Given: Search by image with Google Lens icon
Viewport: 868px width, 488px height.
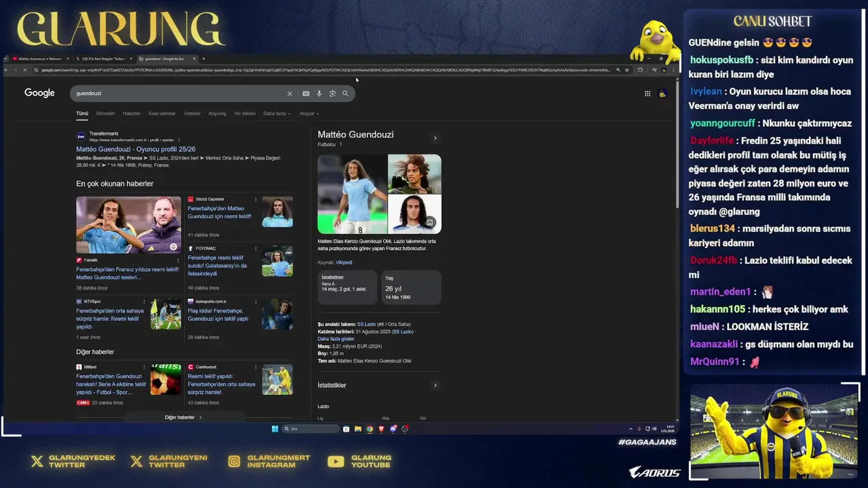Looking at the screenshot, I should click(332, 94).
